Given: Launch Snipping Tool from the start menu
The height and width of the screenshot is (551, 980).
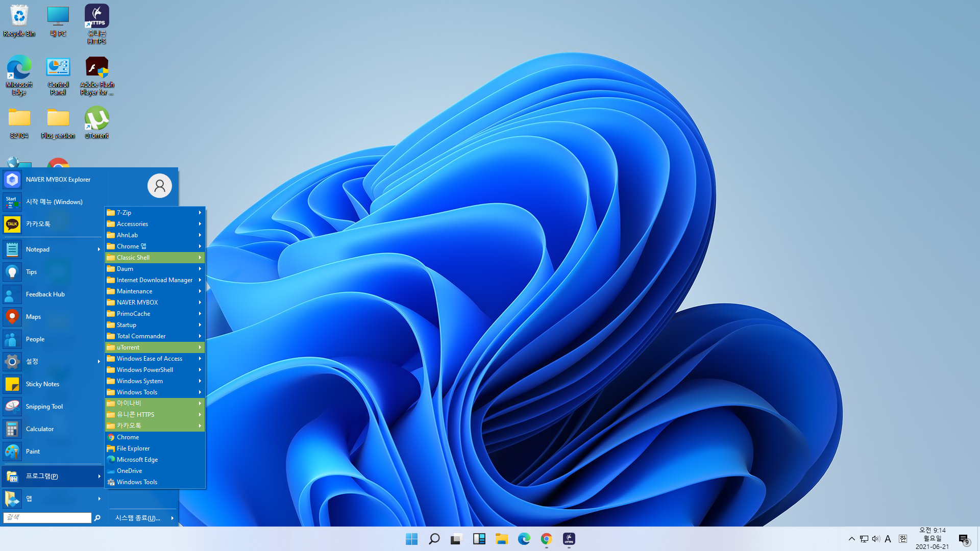Looking at the screenshot, I should point(53,407).
